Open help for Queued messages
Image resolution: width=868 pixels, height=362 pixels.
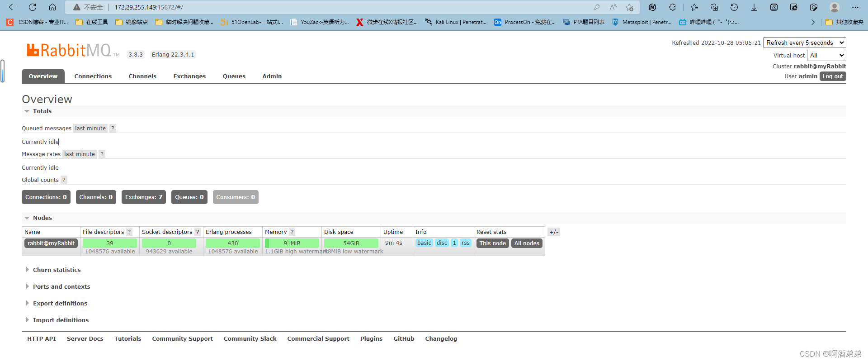(x=113, y=128)
